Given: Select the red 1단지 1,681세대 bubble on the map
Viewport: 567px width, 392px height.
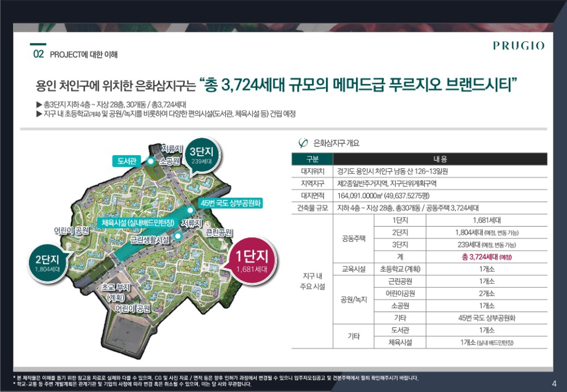Looking at the screenshot, I should (x=251, y=261).
